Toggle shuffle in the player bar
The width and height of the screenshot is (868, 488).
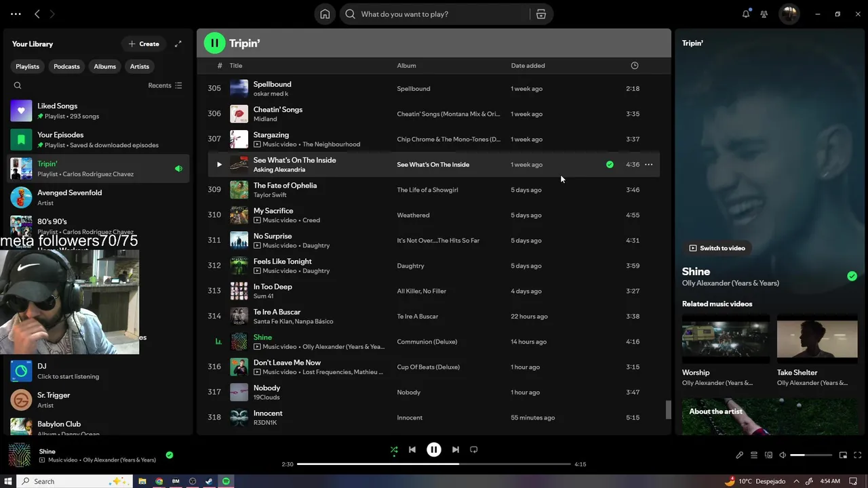click(x=394, y=449)
